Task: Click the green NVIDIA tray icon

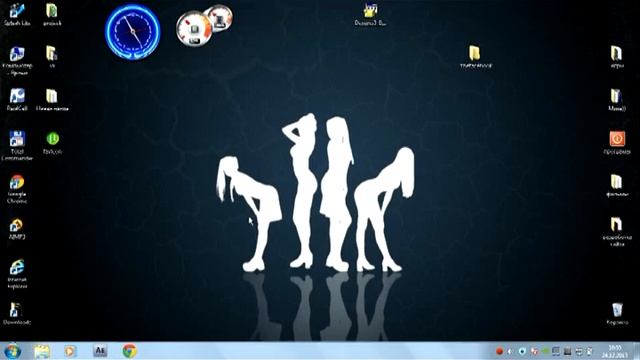Action: [545, 351]
